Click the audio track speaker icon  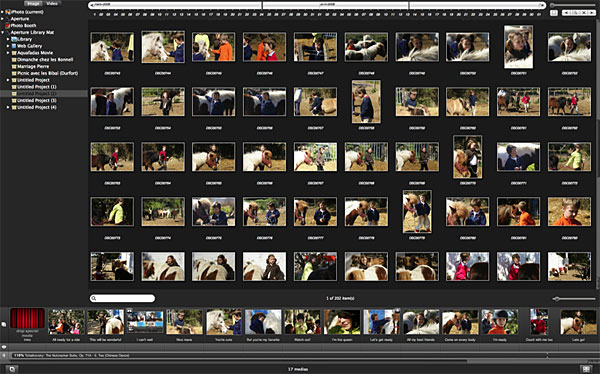click(x=4, y=356)
